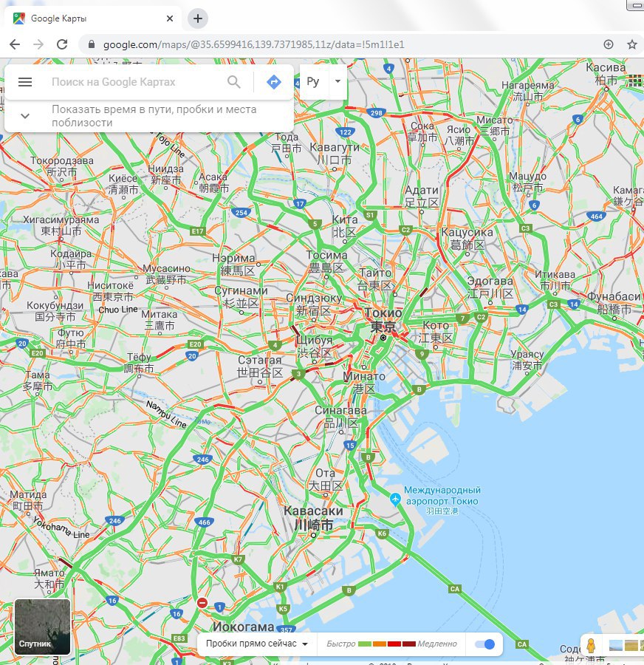The width and height of the screenshot is (644, 665).
Task: Click the CA Aqua-Line shield over the bay
Action: 455,589
